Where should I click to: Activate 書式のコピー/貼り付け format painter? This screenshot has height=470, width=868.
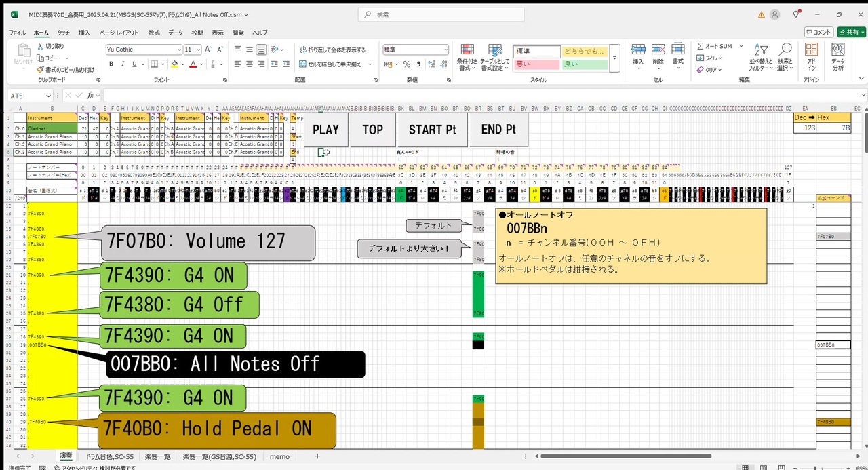coord(40,69)
